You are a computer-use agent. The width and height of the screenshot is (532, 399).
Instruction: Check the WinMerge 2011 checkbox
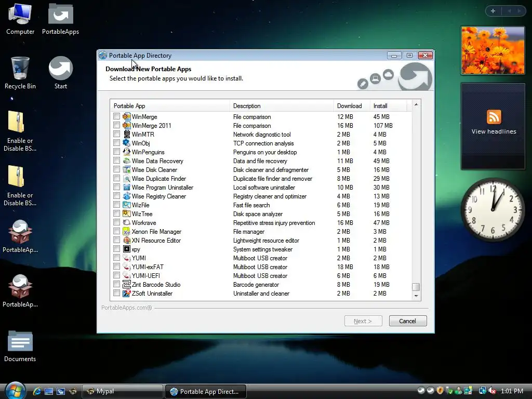point(117,125)
